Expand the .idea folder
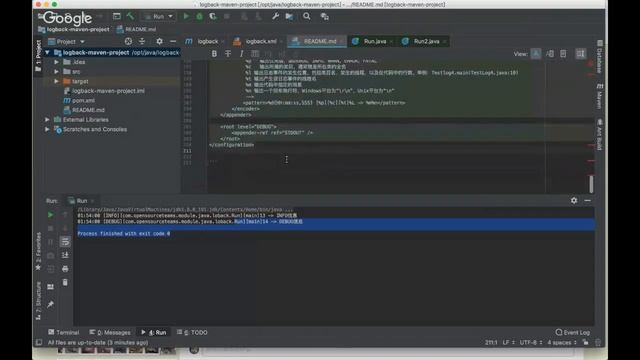640x360 pixels. pyautogui.click(x=56, y=62)
